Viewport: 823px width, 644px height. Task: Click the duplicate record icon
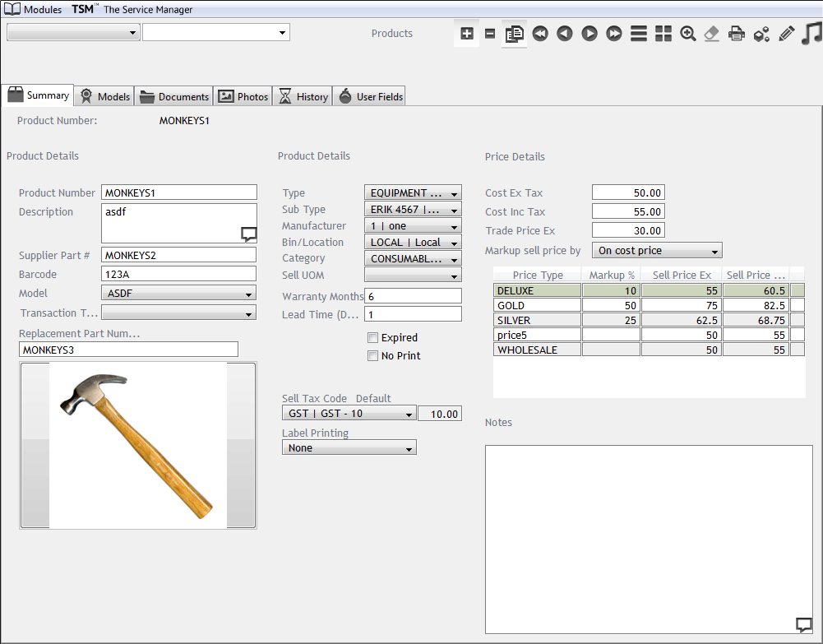[515, 34]
